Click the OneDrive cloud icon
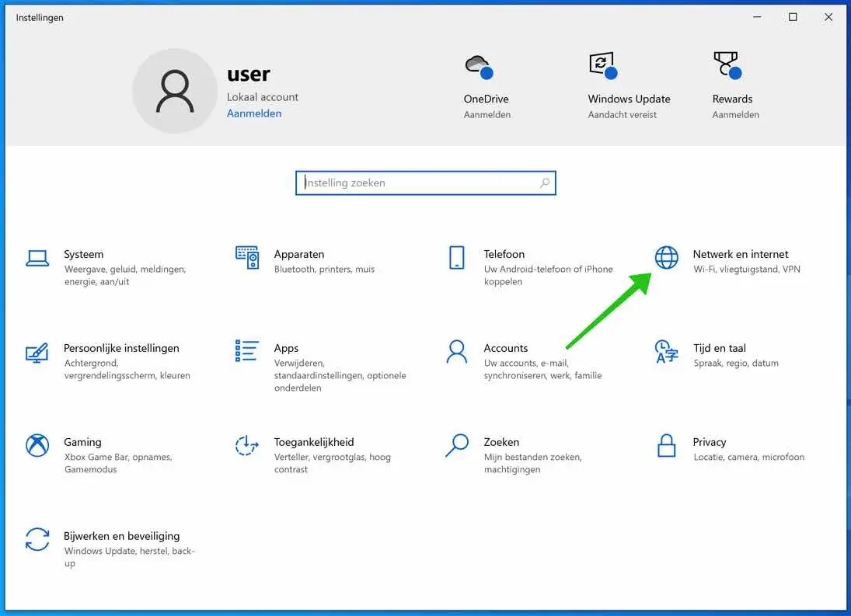 pos(480,66)
